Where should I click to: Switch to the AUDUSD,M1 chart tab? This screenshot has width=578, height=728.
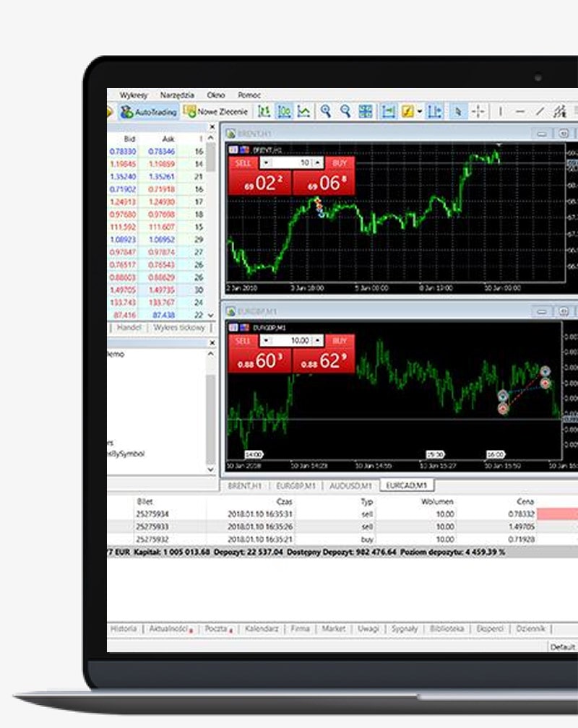(x=350, y=485)
